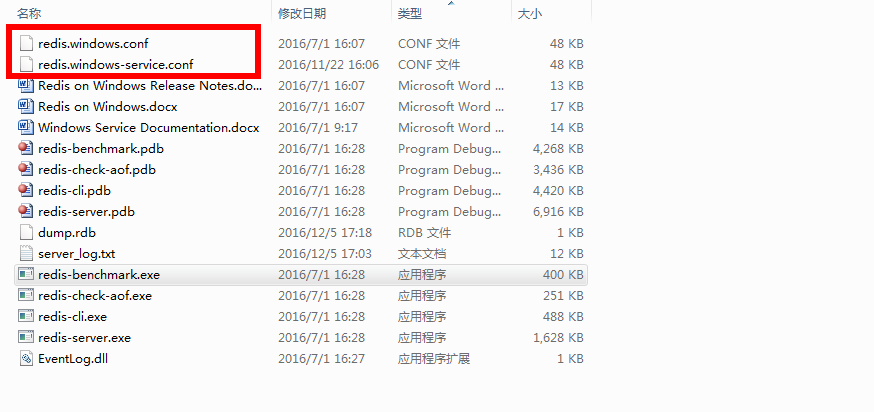Click size 6,916 KB of redis-server.pdb
This screenshot has height=412, width=874.
click(x=558, y=212)
